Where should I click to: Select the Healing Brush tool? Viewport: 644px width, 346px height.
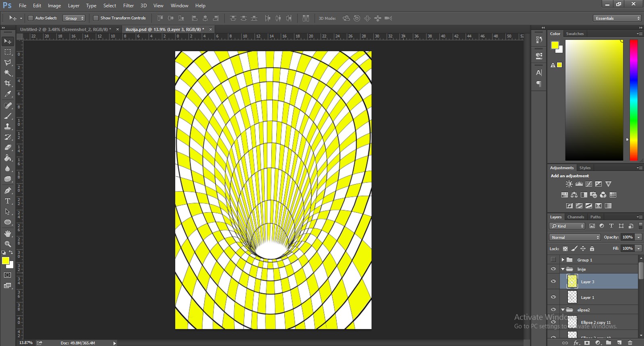(8, 106)
